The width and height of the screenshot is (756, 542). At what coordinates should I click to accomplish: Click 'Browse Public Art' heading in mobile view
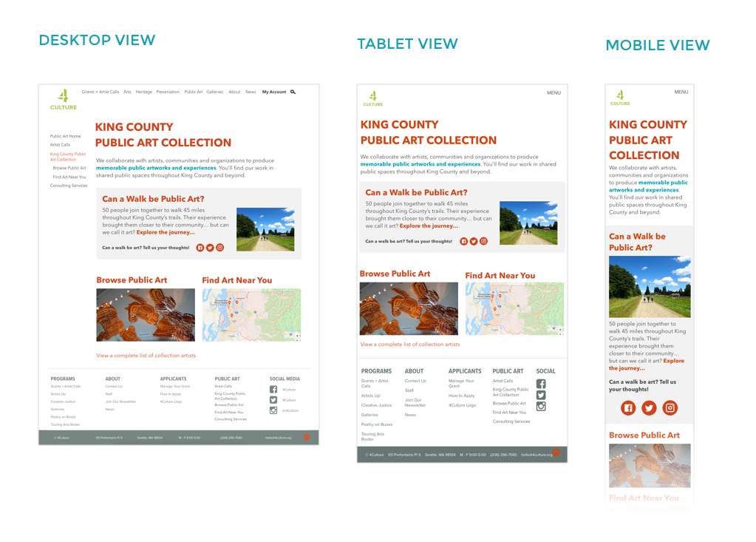644,435
